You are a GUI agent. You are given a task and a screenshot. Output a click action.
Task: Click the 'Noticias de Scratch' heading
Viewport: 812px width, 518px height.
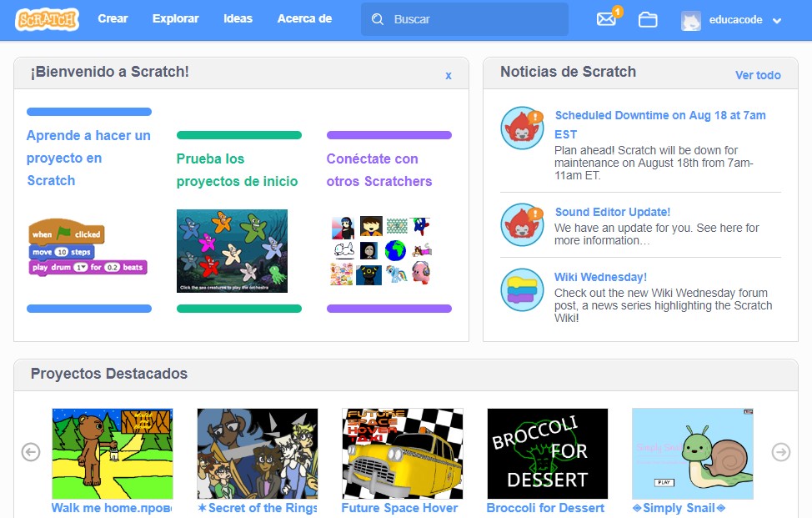coord(568,72)
